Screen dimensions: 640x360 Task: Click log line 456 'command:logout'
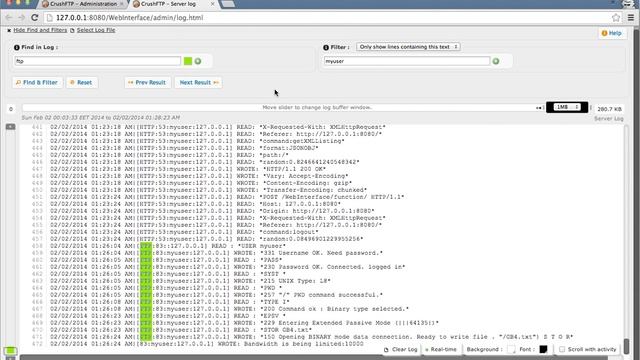184,232
